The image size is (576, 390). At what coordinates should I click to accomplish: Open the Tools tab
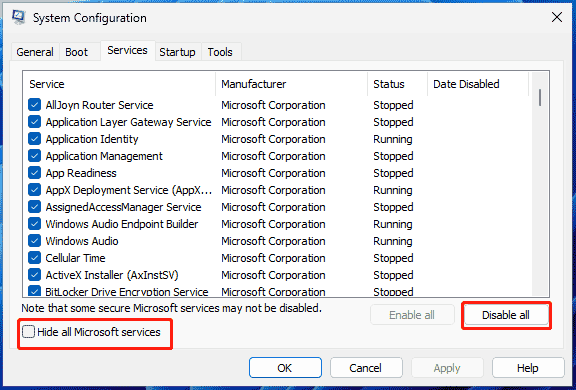coord(220,52)
